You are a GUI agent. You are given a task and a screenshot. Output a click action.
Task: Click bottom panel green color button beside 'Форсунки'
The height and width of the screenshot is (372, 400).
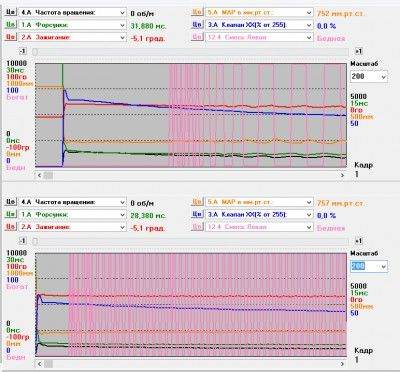[10, 214]
